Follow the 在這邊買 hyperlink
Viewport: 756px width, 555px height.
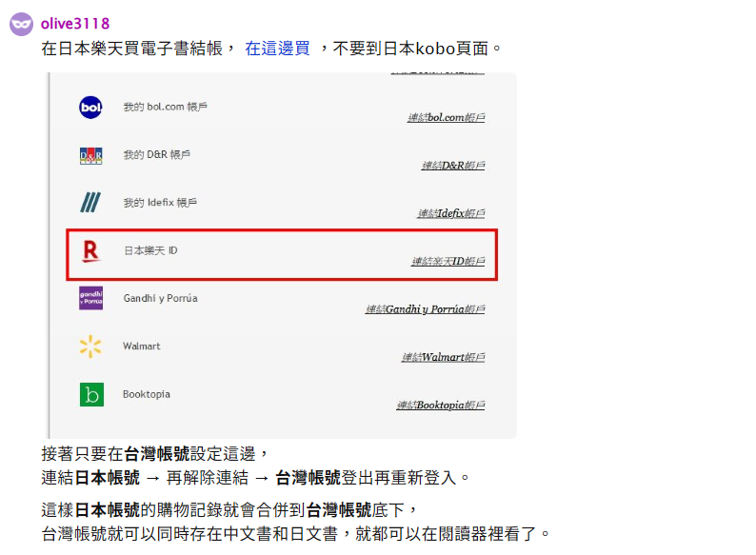tap(277, 49)
